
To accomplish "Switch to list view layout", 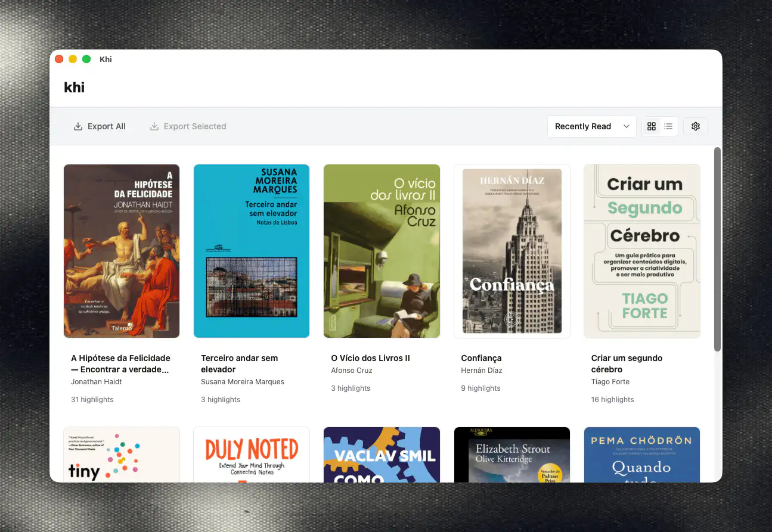I will click(x=668, y=126).
